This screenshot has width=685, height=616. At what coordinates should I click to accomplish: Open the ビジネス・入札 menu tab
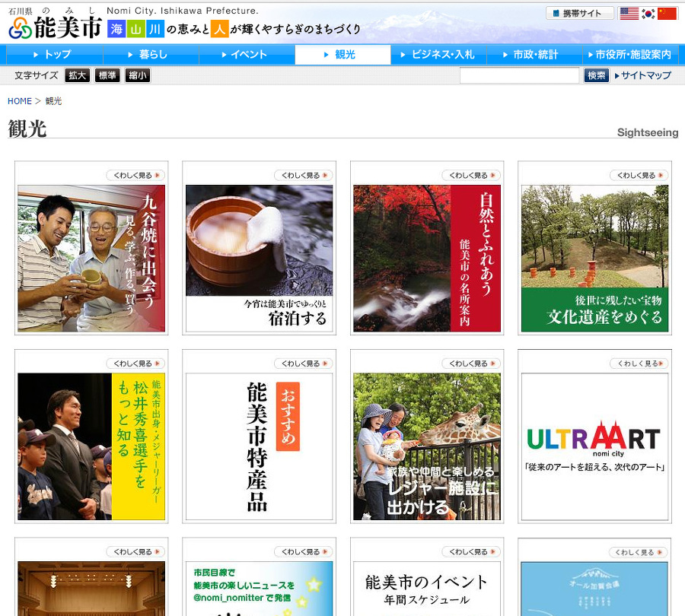pos(438,55)
